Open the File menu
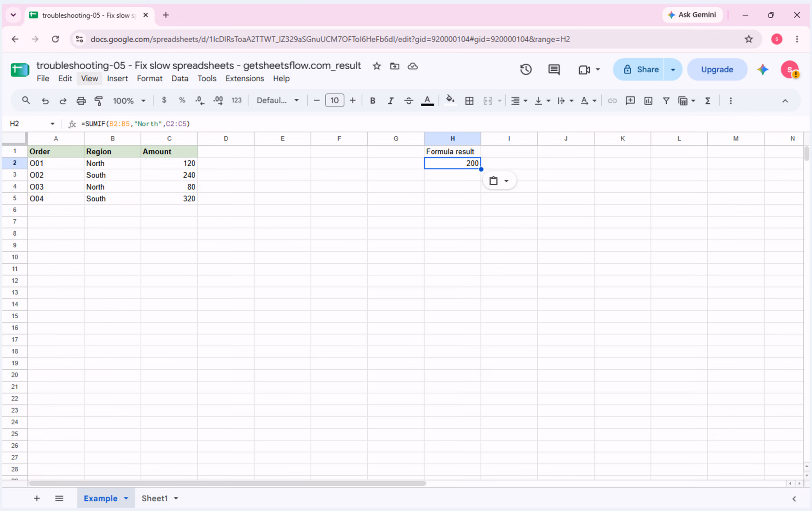Image resolution: width=812 pixels, height=511 pixels. coord(43,79)
